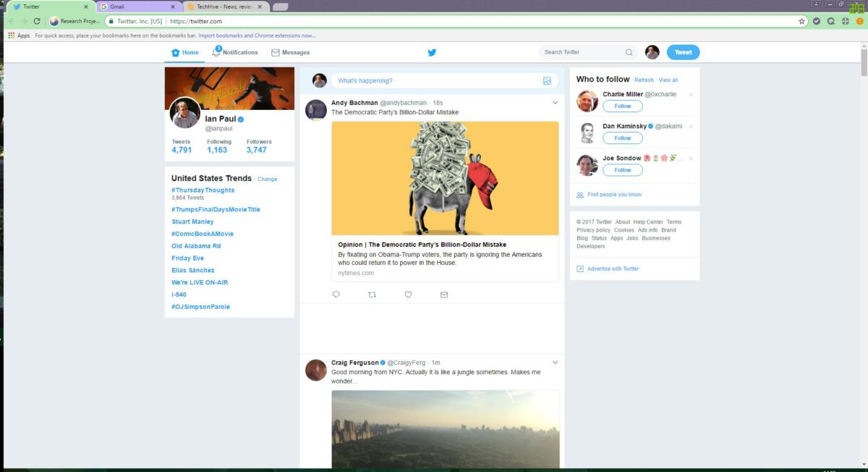Retweet Andy Bachman's tweet
Image resolution: width=868 pixels, height=472 pixels.
pos(373,295)
